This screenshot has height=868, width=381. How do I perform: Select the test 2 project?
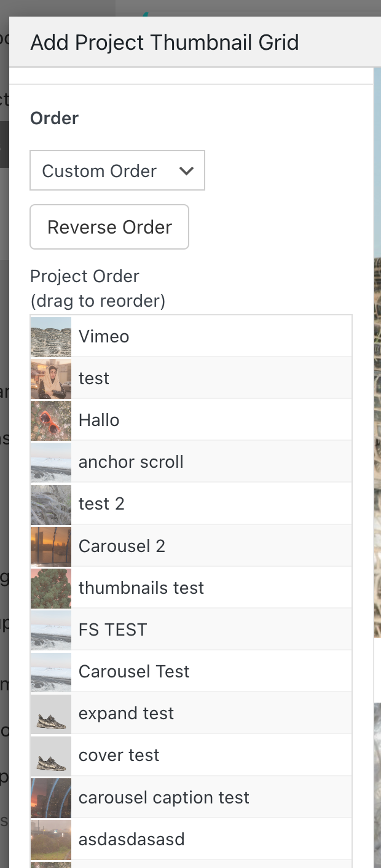pyautogui.click(x=184, y=503)
